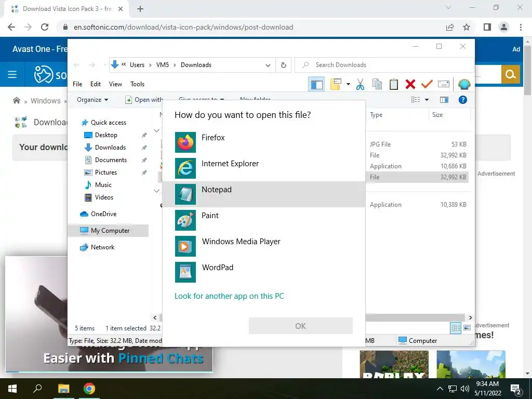Viewport: 532px width, 399px height.
Task: Click the orange checkmark Properties icon
Action: pyautogui.click(x=427, y=84)
